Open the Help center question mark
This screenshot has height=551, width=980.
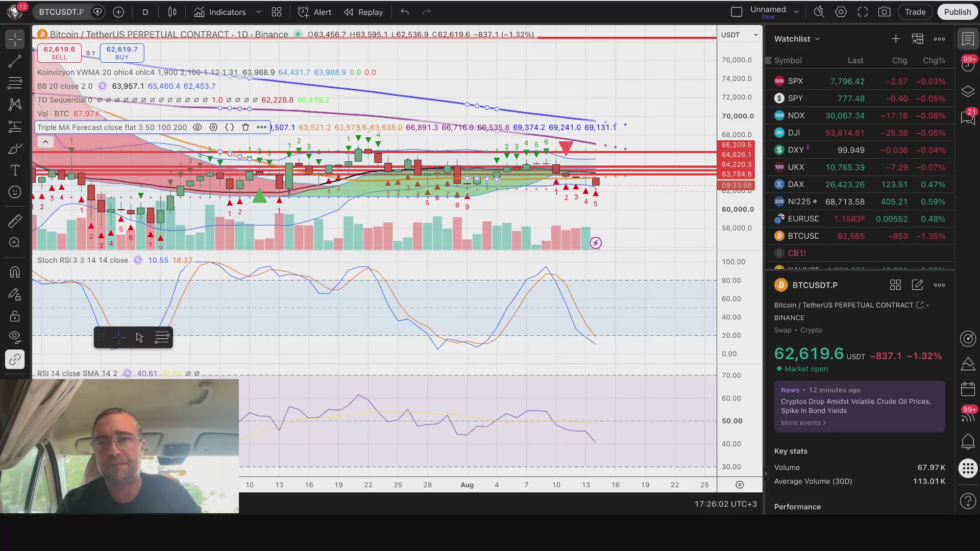968,502
